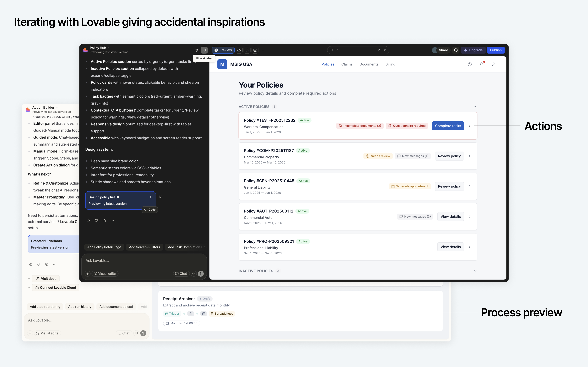588x367 pixels.
Task: Click the Hide sidebar toggle icon
Action: coord(204,50)
